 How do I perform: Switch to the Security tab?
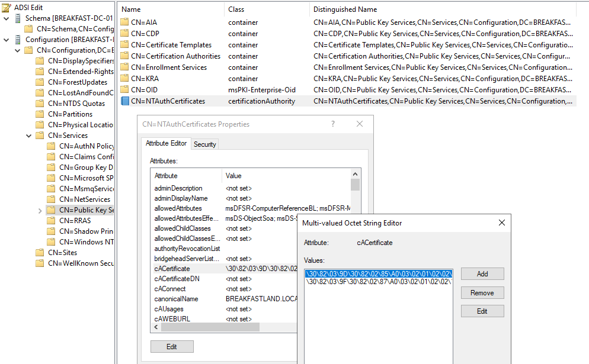[205, 144]
